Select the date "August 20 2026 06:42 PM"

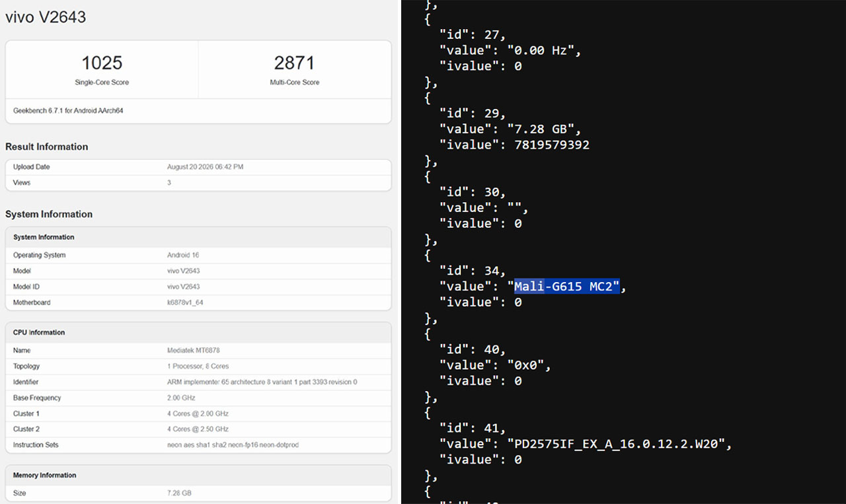205,167
